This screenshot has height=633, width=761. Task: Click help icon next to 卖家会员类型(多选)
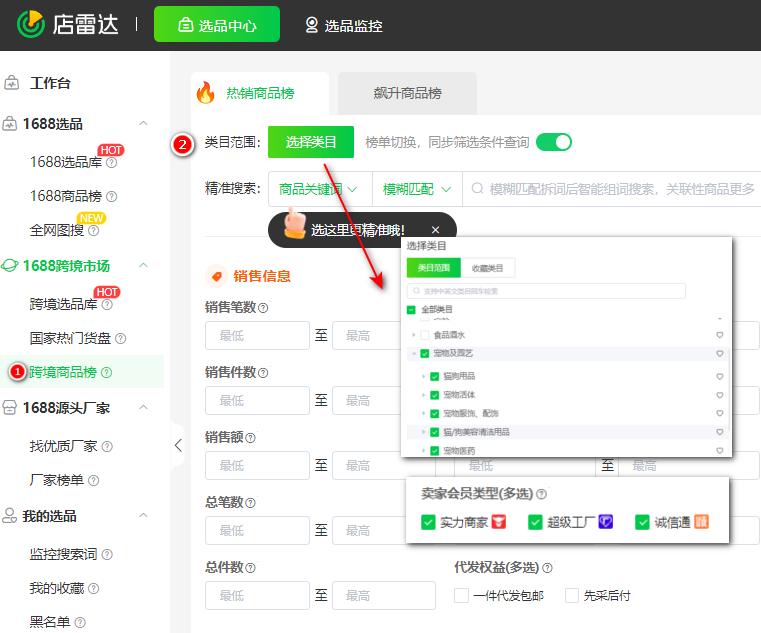(x=542, y=494)
